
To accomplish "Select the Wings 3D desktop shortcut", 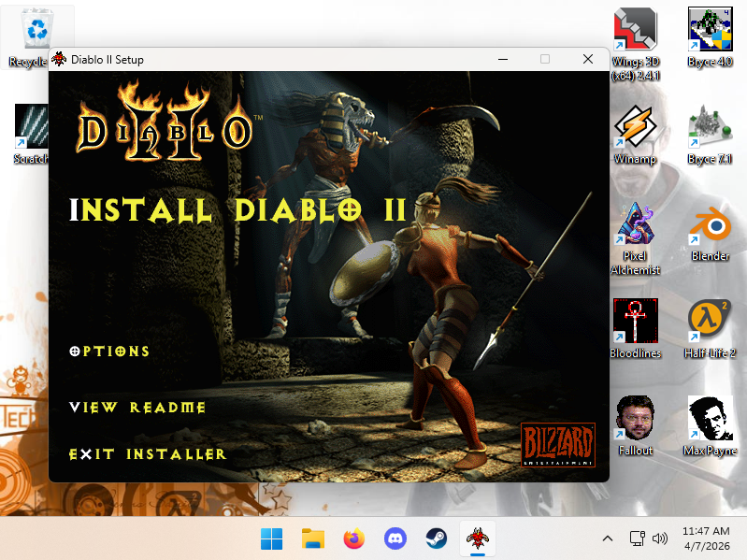I will pyautogui.click(x=636, y=44).
